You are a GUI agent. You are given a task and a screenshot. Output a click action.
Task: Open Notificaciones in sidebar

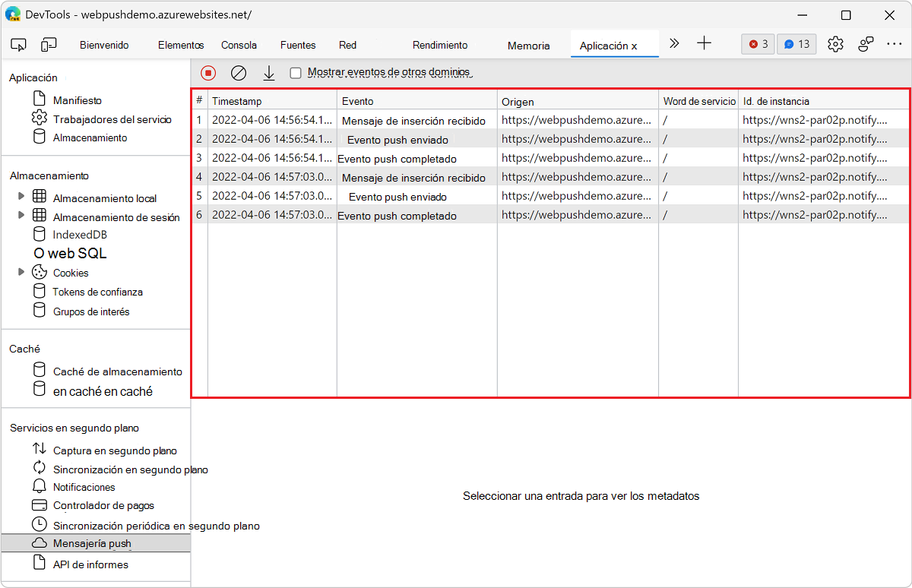pyautogui.click(x=84, y=487)
